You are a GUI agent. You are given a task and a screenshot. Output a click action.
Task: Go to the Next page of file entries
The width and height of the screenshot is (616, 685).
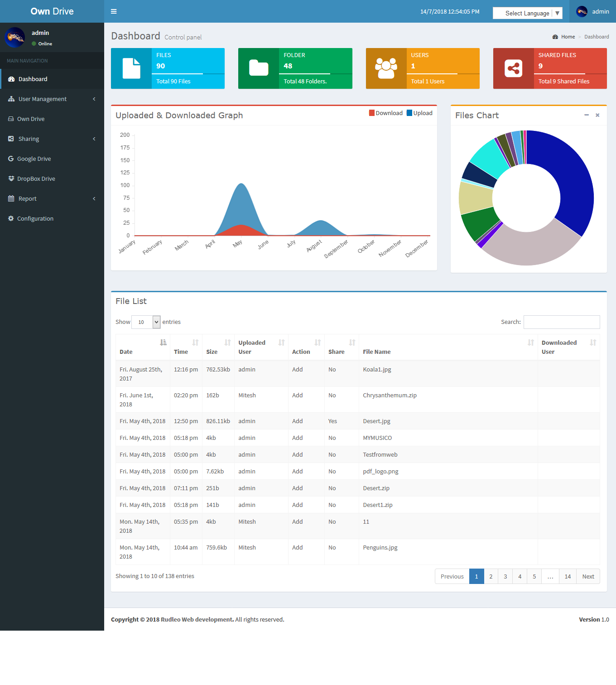tap(588, 576)
